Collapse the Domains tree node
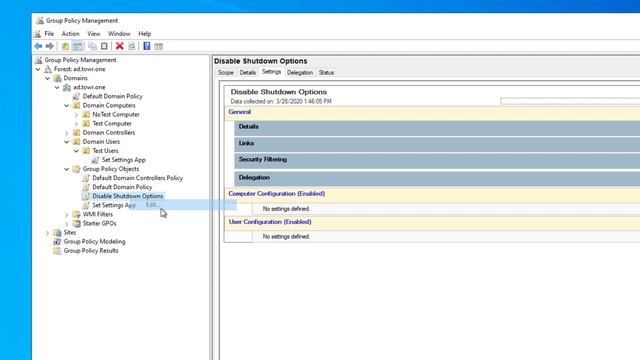The width and height of the screenshot is (640, 360). (48, 78)
